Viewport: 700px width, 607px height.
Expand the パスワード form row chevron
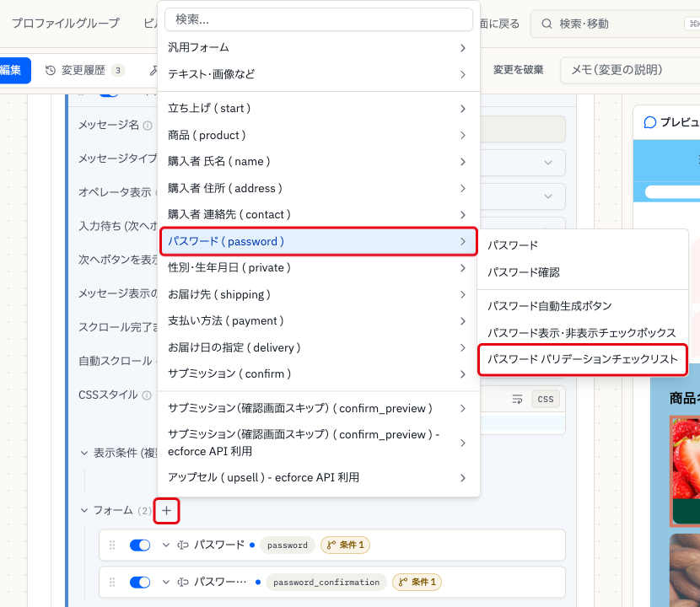(x=166, y=545)
